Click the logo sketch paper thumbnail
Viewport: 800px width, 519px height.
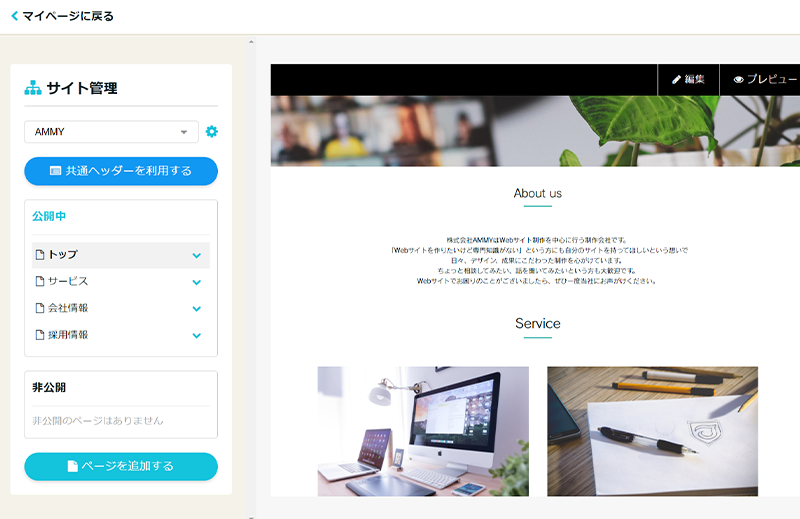point(652,431)
